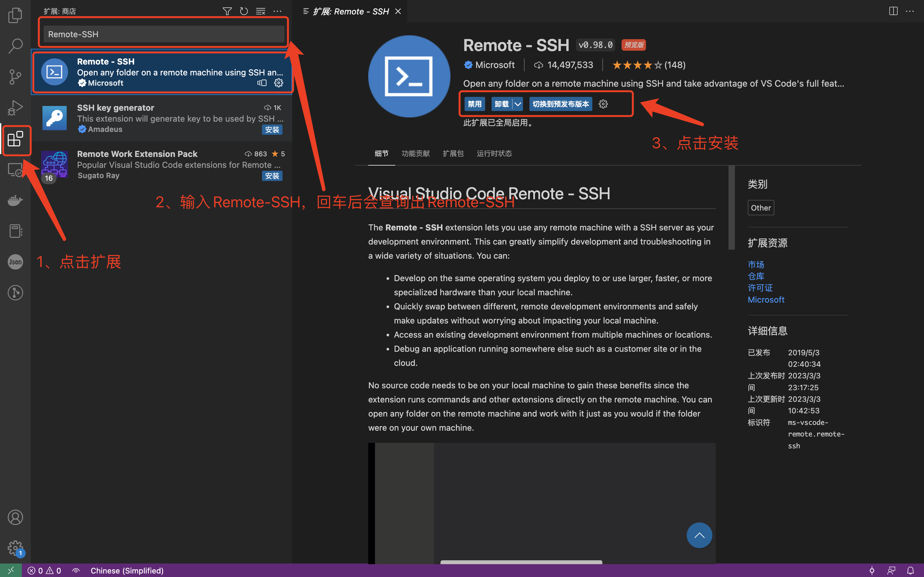Expand the uninstall dropdown arrow

[x=518, y=104]
